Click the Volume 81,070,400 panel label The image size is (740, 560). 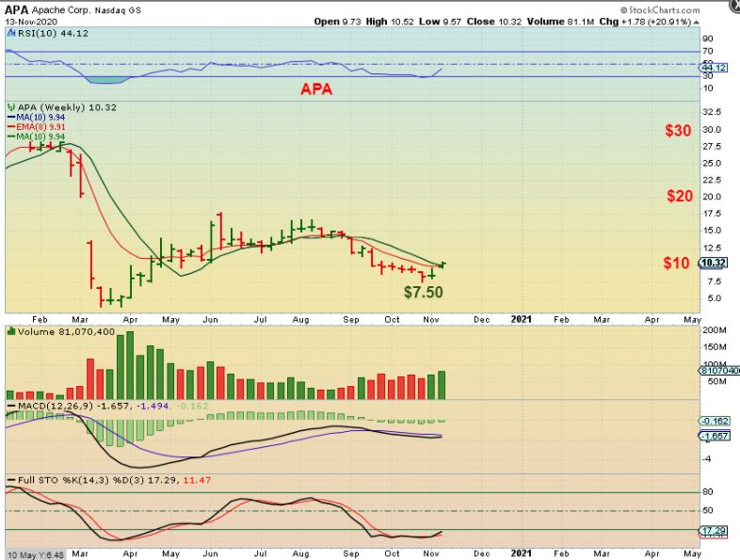coord(66,332)
